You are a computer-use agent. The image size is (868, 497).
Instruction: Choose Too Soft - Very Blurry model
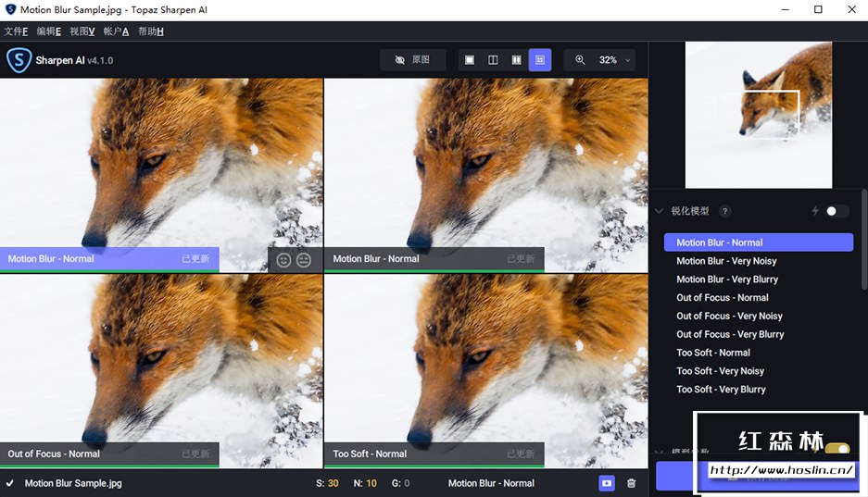pyautogui.click(x=721, y=390)
